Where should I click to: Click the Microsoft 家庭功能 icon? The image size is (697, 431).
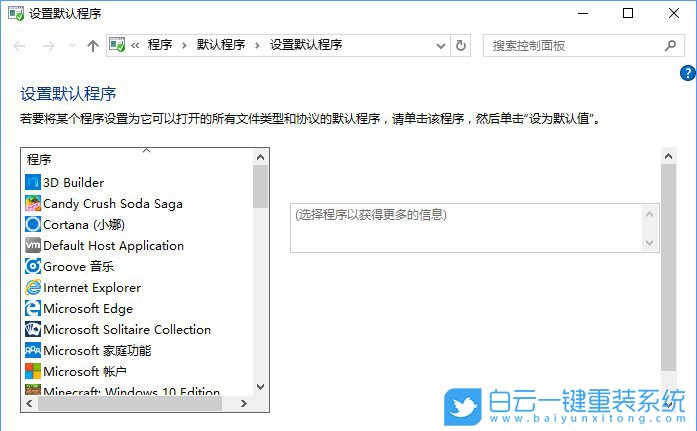tap(32, 350)
